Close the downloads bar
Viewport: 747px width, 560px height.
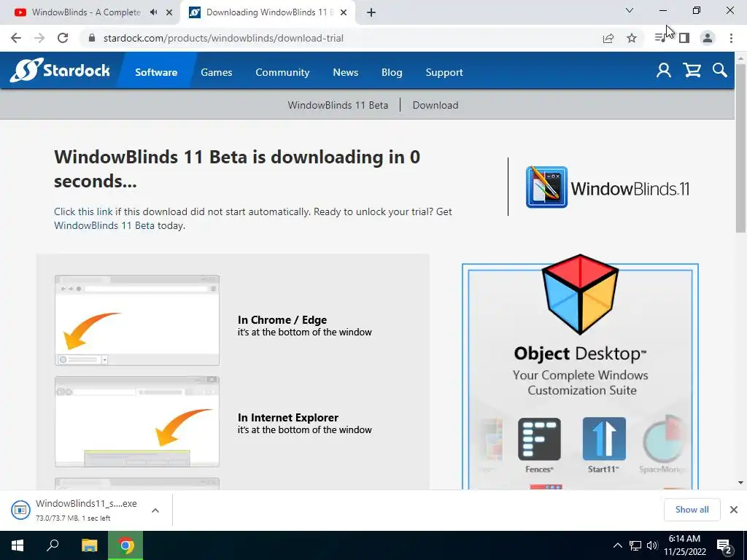point(734,510)
